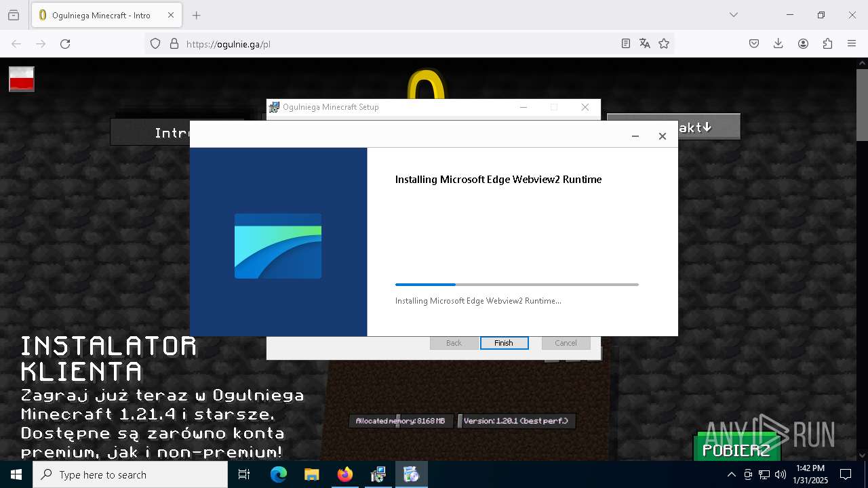
Task: Open the notification center icon
Action: pos(846,474)
